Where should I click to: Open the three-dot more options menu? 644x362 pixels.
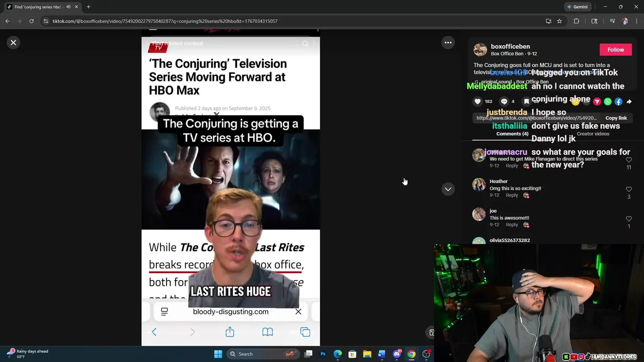(448, 43)
